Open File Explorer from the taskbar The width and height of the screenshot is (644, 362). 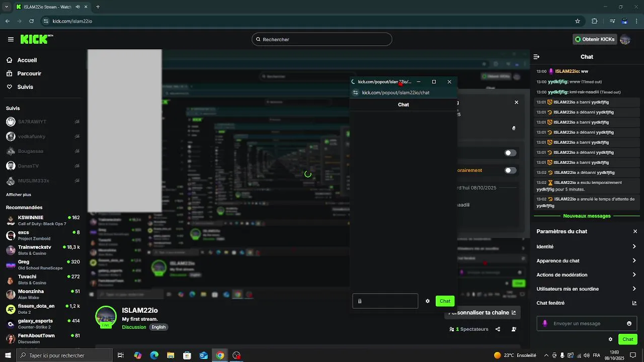171,355
